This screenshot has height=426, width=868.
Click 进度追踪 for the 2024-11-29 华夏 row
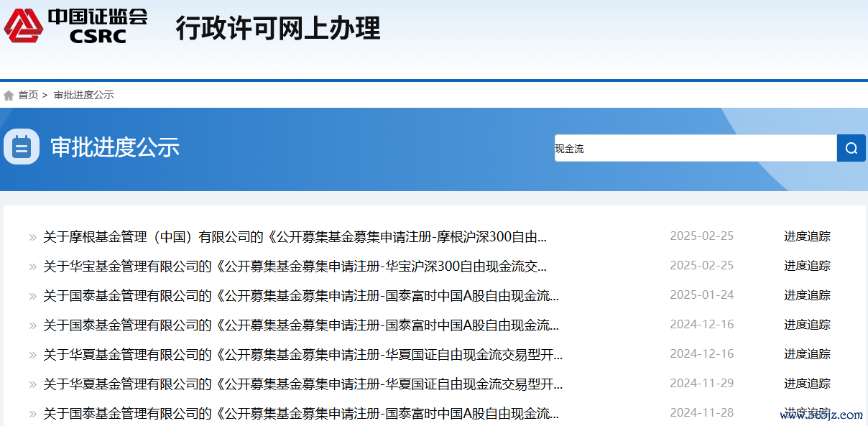807,384
